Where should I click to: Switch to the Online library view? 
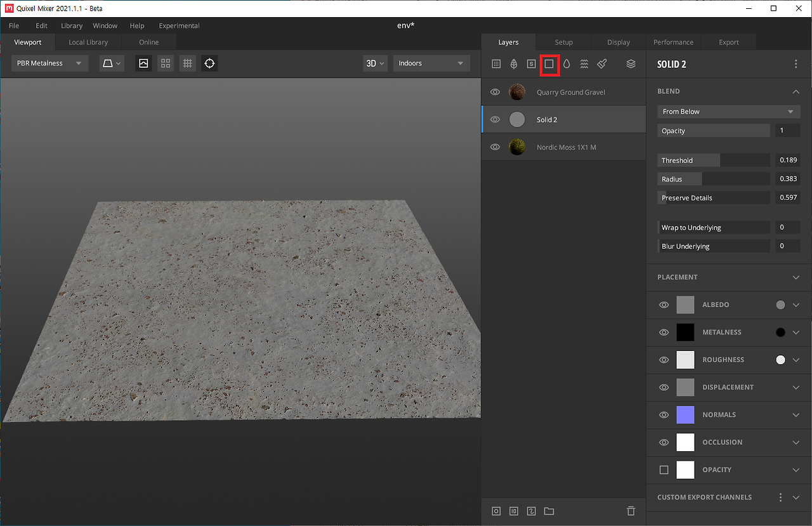tap(148, 41)
